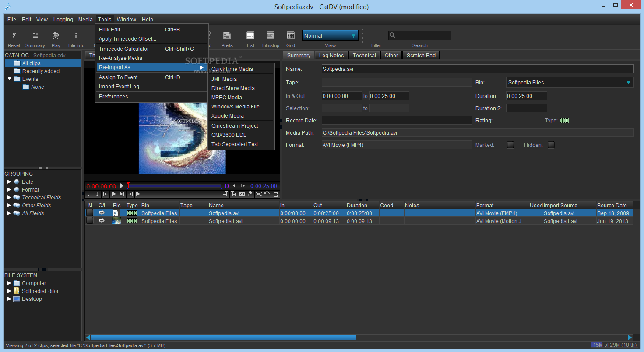Click the Search input field

(419, 35)
